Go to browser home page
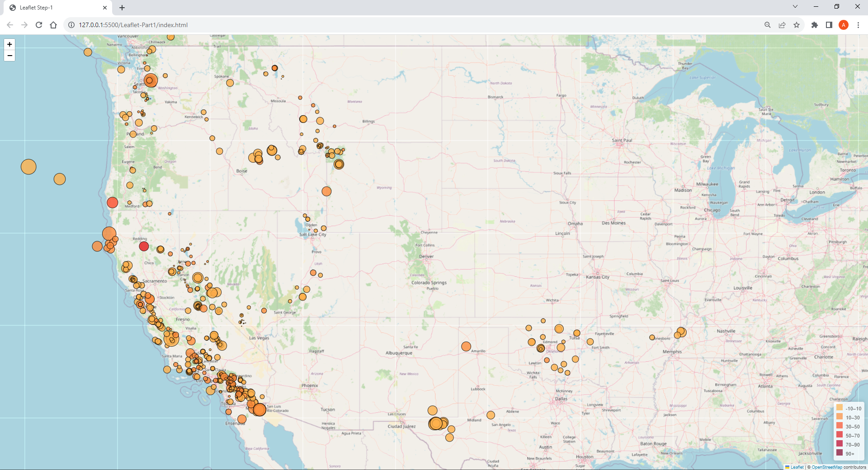Viewport: 868px width, 470px height. pos(53,25)
